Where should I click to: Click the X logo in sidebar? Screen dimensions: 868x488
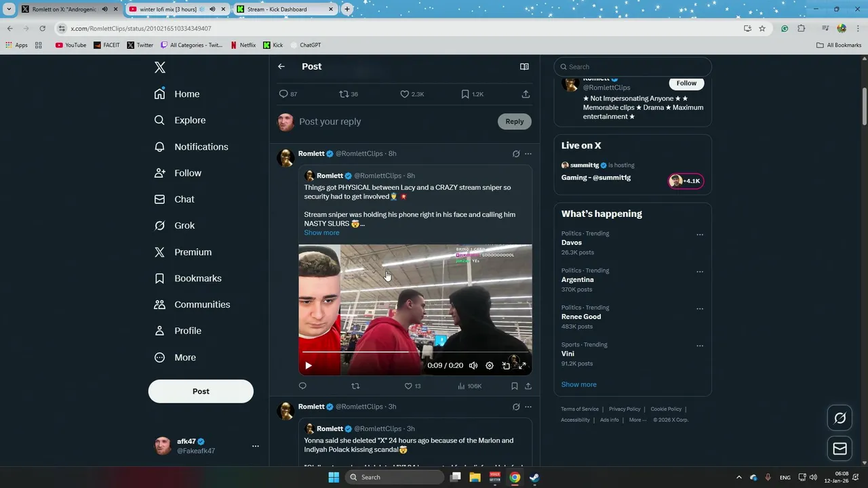pyautogui.click(x=160, y=67)
